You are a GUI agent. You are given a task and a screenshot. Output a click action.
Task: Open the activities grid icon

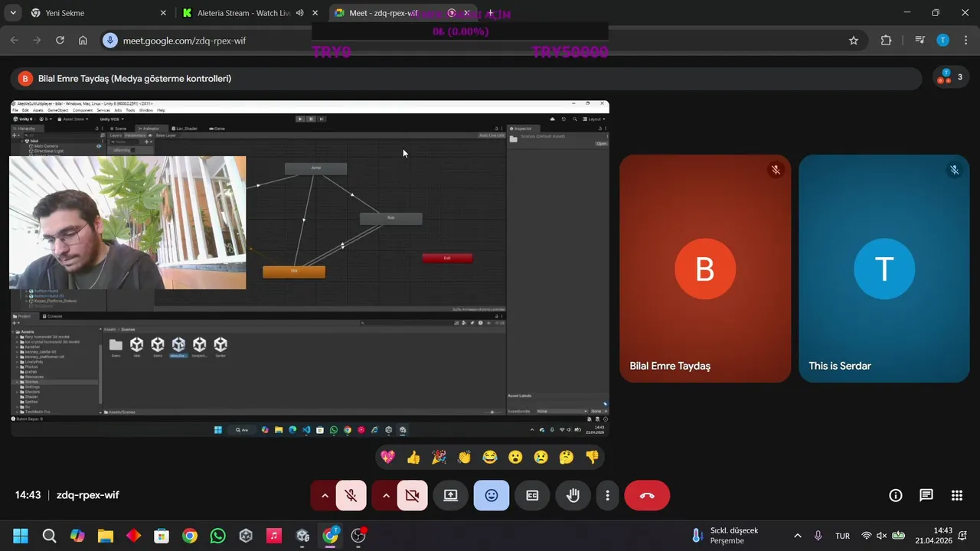click(x=957, y=495)
